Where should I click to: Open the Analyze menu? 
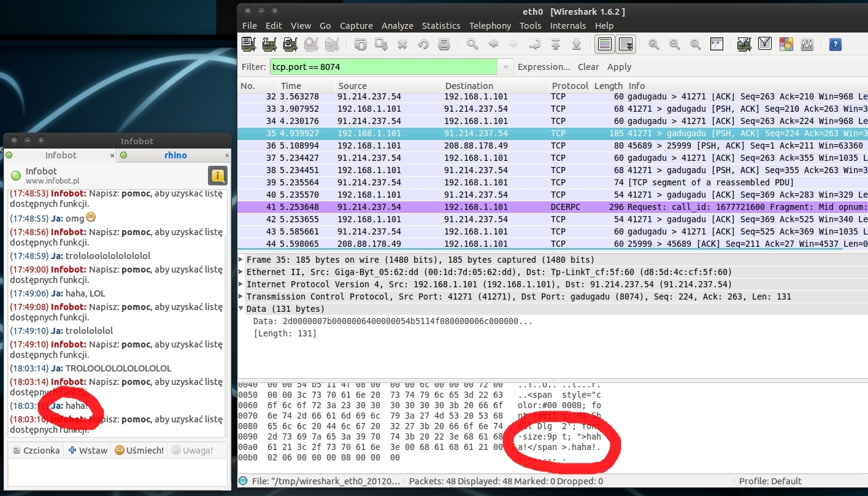[398, 26]
